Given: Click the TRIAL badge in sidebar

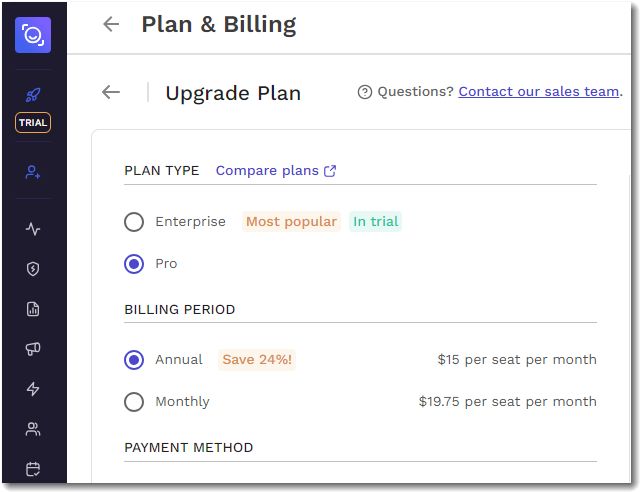Looking at the screenshot, I should (x=33, y=123).
